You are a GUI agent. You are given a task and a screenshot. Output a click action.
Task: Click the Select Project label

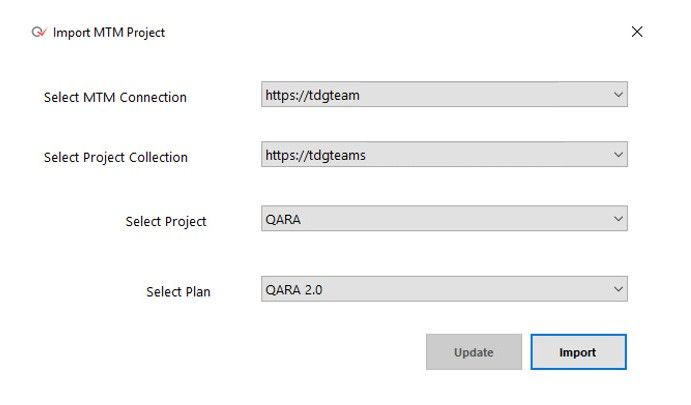[x=166, y=221]
